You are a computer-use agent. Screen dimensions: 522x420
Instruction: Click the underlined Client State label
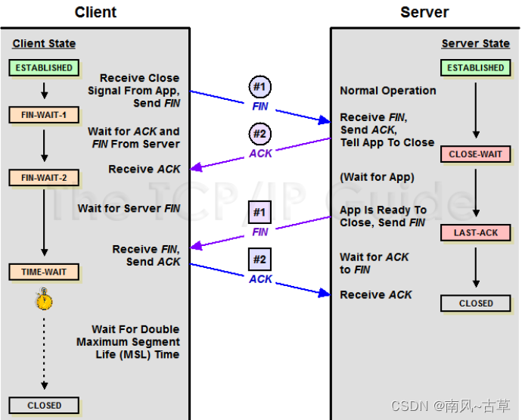click(44, 44)
